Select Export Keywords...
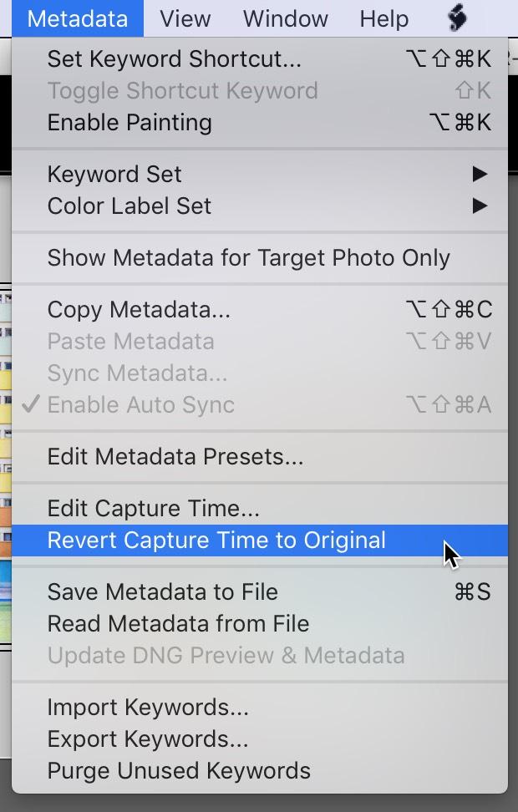The image size is (518, 812). pyautogui.click(x=260, y=739)
